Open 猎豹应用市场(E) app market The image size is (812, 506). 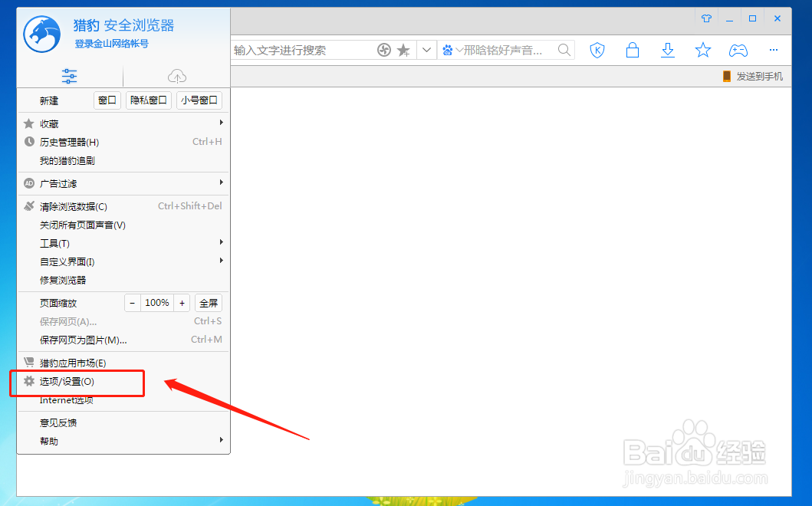123,363
